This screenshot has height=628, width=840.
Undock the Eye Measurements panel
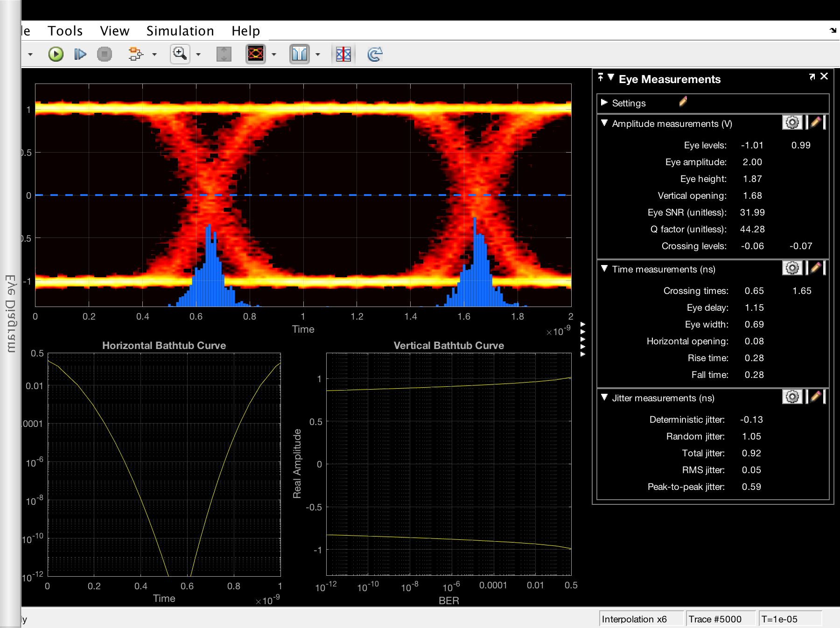coord(812,77)
